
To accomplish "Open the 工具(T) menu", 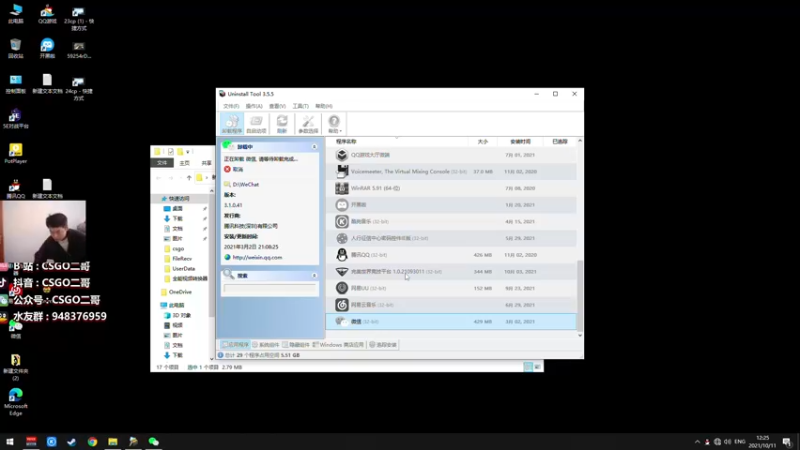I will pyautogui.click(x=301, y=106).
